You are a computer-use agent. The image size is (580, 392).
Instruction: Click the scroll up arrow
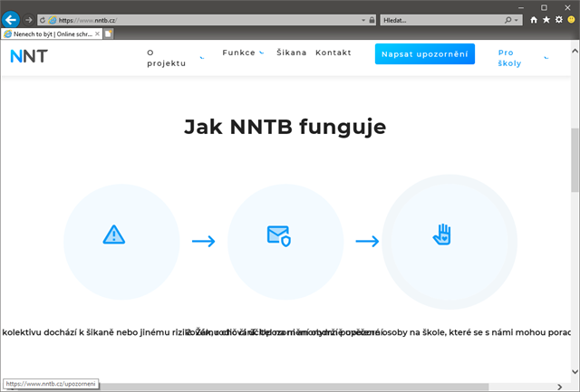point(575,51)
